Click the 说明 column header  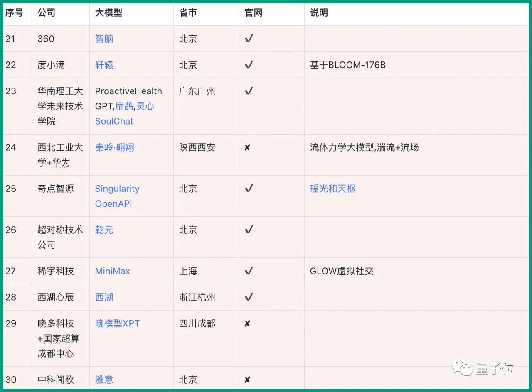click(x=319, y=13)
